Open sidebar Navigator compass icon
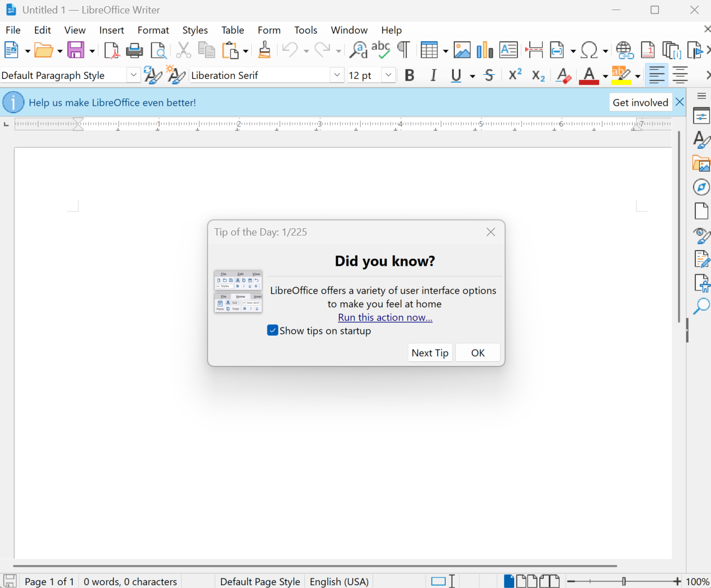The image size is (711, 588). tap(701, 187)
